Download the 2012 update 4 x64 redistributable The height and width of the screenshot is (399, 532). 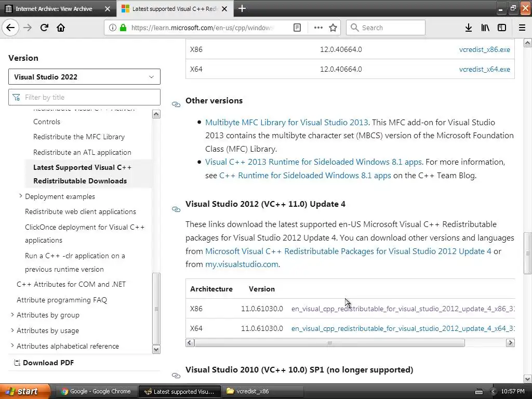(403, 328)
